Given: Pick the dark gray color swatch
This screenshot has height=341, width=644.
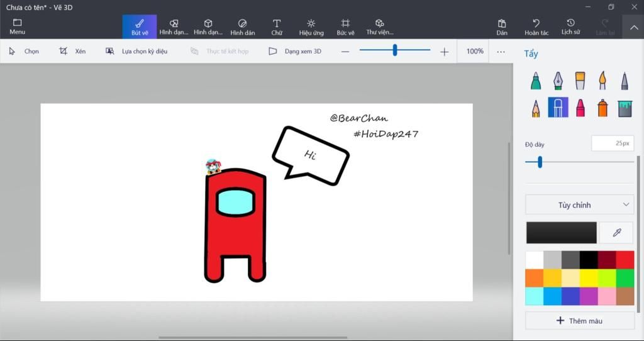Looking at the screenshot, I should tap(570, 260).
